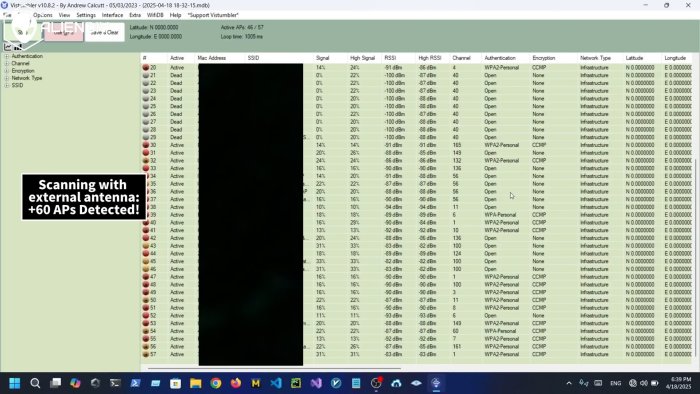Click the yellow status orb of AP 43
700x394 pixels.
pyautogui.click(x=146, y=246)
